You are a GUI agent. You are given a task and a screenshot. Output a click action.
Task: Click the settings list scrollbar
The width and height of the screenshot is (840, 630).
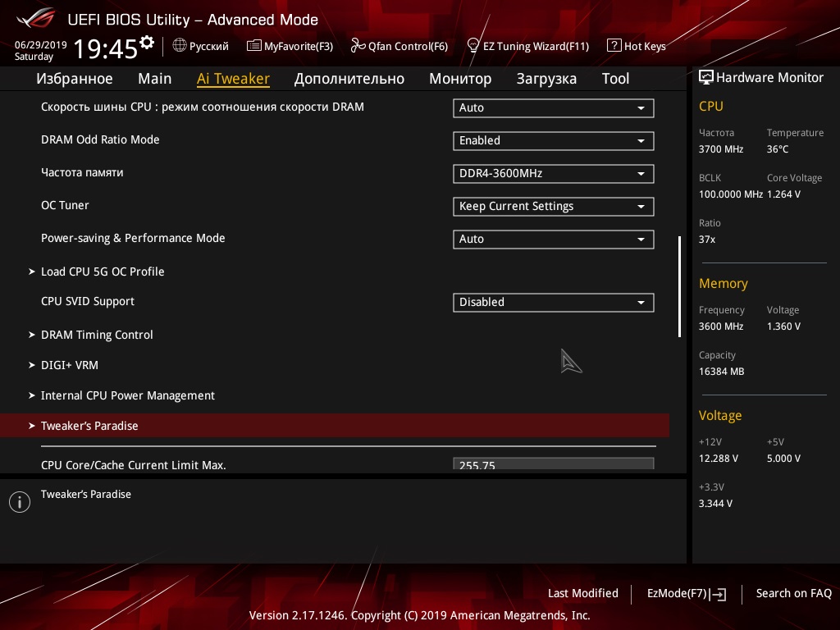tap(679, 286)
